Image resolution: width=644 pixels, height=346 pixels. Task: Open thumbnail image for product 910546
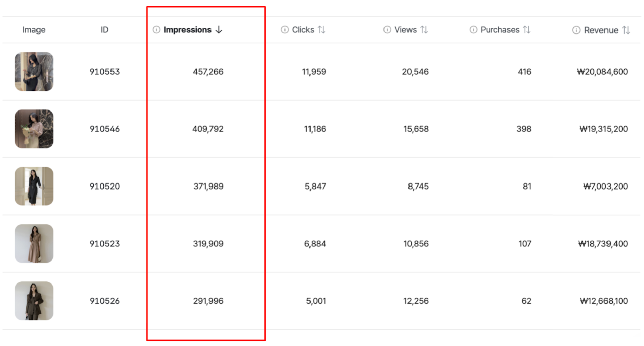click(34, 129)
